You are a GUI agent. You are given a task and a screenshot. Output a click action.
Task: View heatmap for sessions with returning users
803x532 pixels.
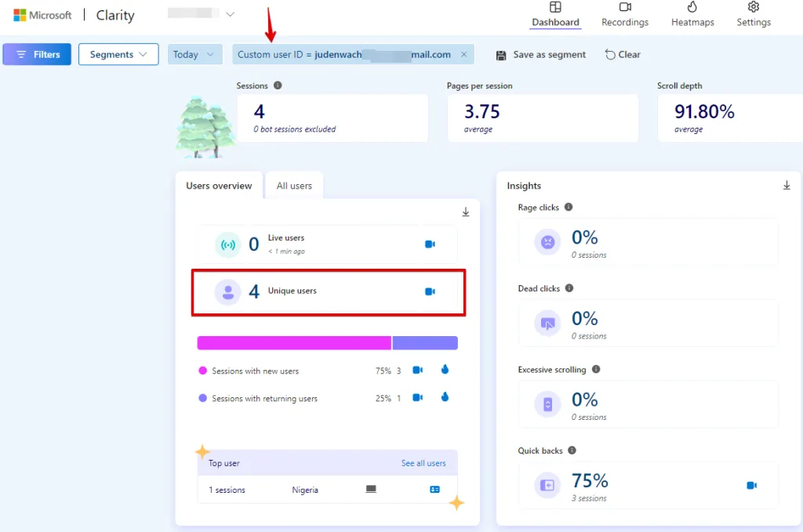tap(445, 397)
